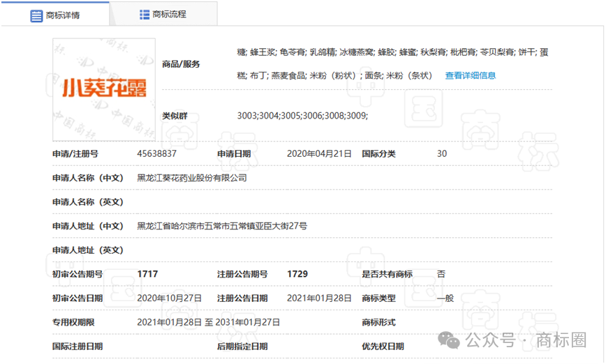Screen dimensions: 606x364
Task: Click preliminary announcement issue number 1717
Action: pyautogui.click(x=147, y=274)
